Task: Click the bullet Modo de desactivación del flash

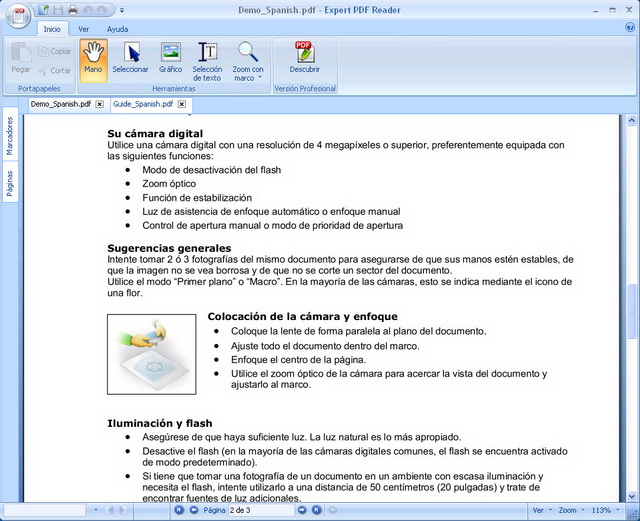Action: [211, 170]
